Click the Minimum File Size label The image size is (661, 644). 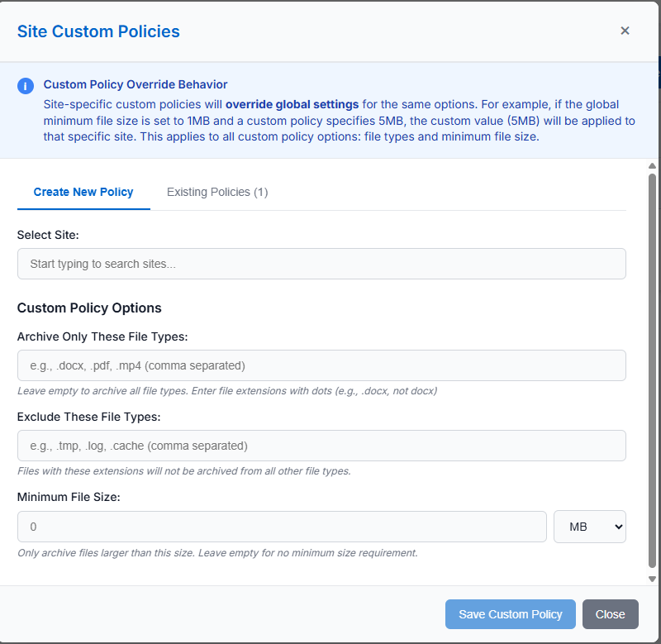69,498
